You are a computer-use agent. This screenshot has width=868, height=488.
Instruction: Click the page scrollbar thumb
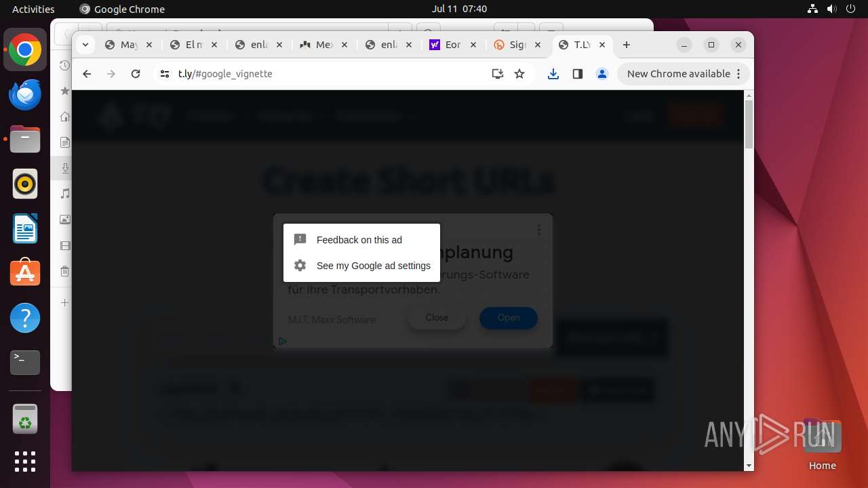click(x=749, y=124)
